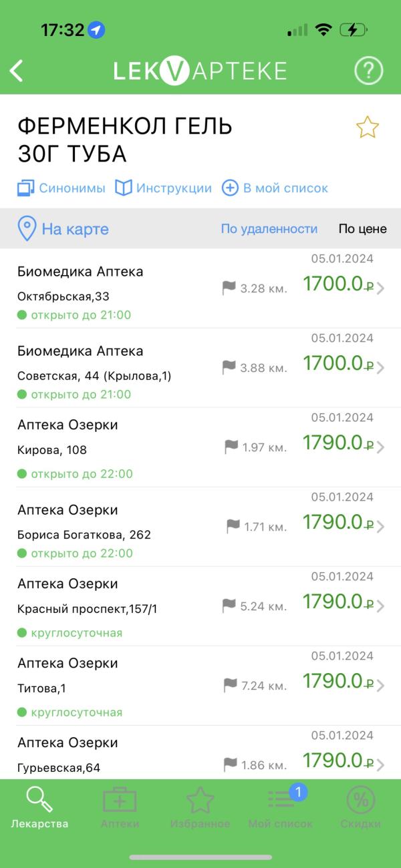Select Лекарства search tab
The height and width of the screenshot is (868, 401).
pos(39,808)
